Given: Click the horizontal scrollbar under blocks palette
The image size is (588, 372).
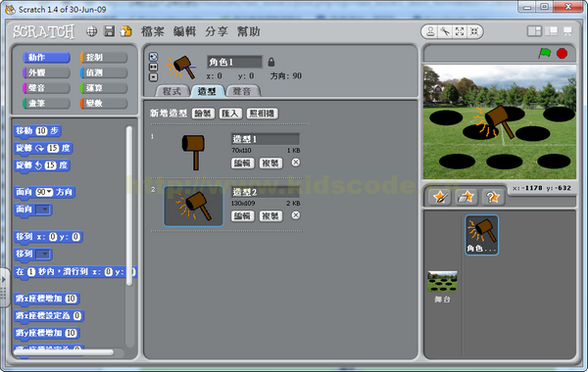Looking at the screenshot, I should (64, 352).
